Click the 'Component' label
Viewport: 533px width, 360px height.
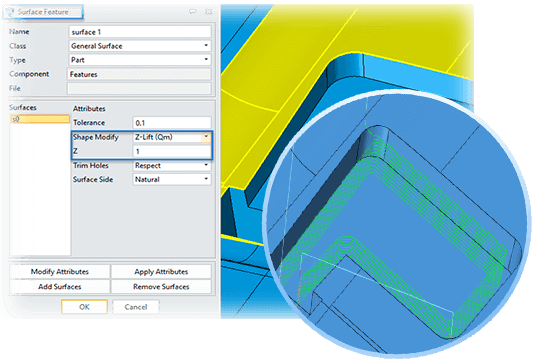coord(29,74)
